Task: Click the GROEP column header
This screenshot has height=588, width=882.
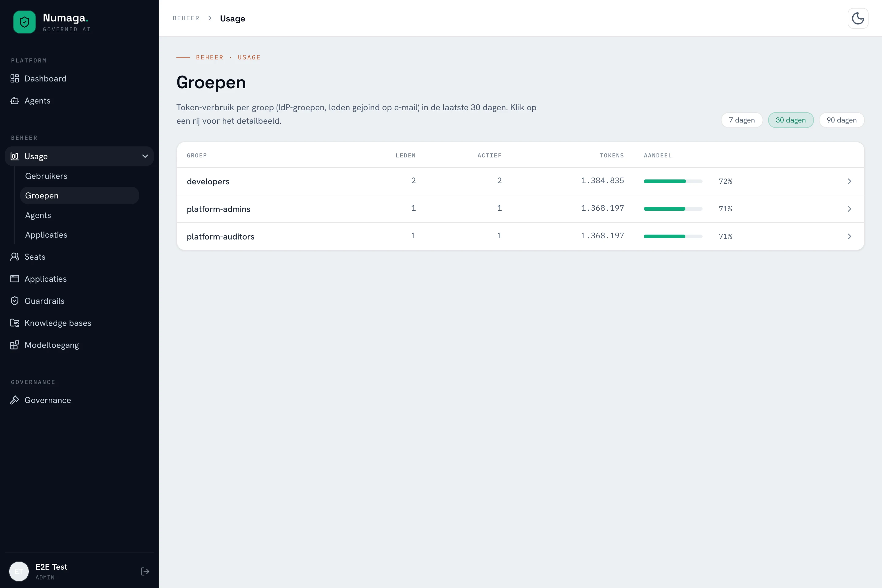Action: coord(197,155)
